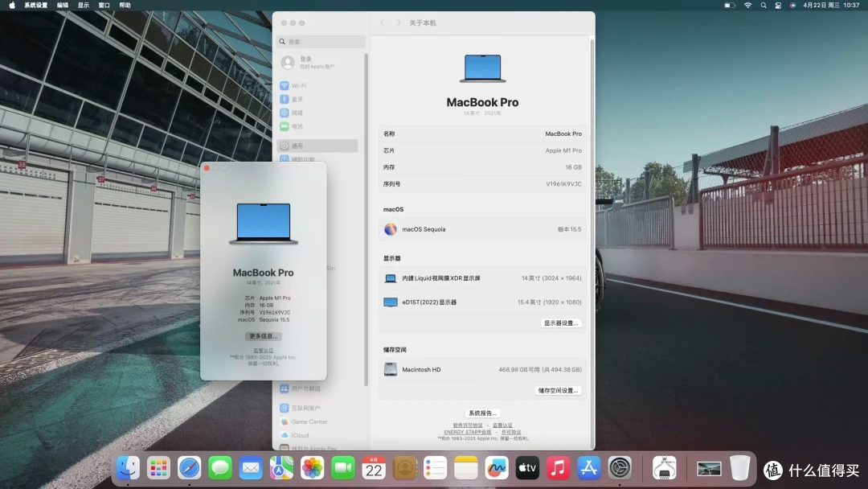Open the racetrack image thumbnail in the Dock
Image resolution: width=868 pixels, height=489 pixels.
tap(709, 469)
